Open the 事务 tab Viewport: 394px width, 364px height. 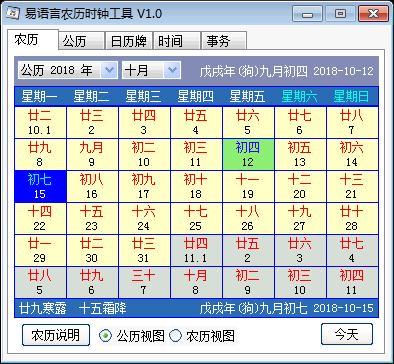pos(224,41)
